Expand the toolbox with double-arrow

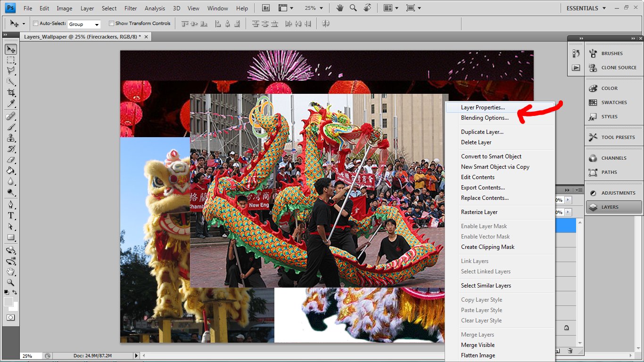[x=6, y=35]
